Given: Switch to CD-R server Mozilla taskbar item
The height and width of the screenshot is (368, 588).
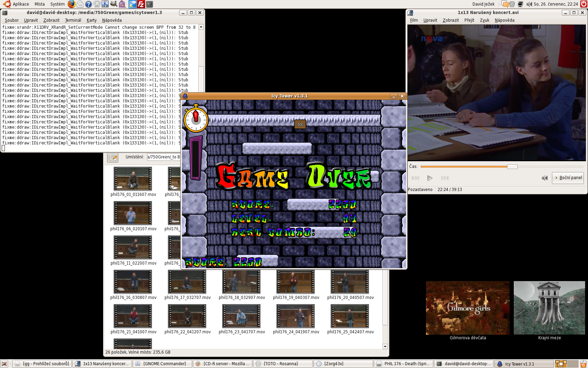Looking at the screenshot, I should pyautogui.click(x=223, y=364).
